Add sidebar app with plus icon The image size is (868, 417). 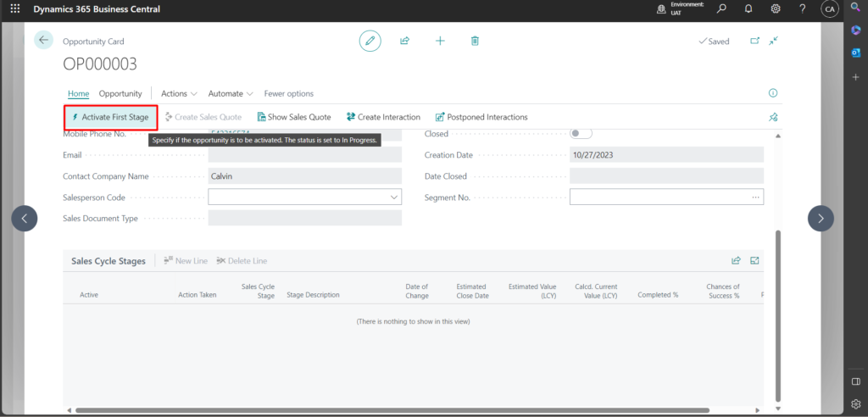(855, 77)
